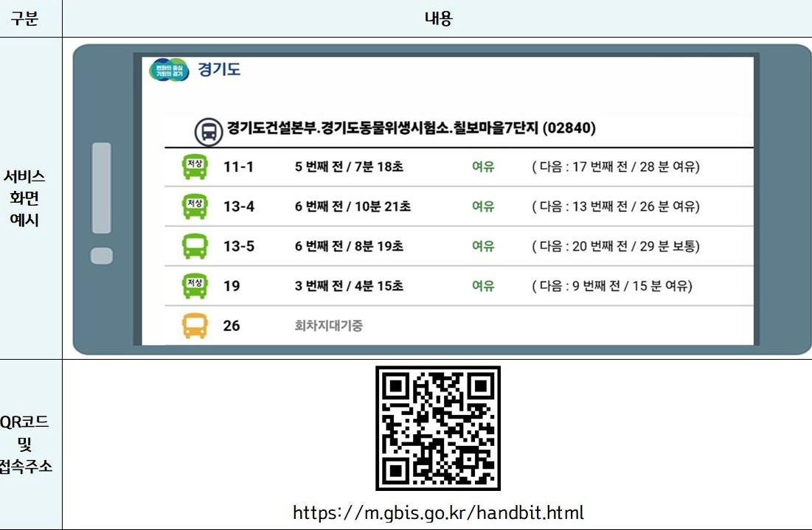Screen dimensions: 812x530
Task: Click next-bus info '20 번째 전 / 29 분 보통'
Action: (x=616, y=246)
